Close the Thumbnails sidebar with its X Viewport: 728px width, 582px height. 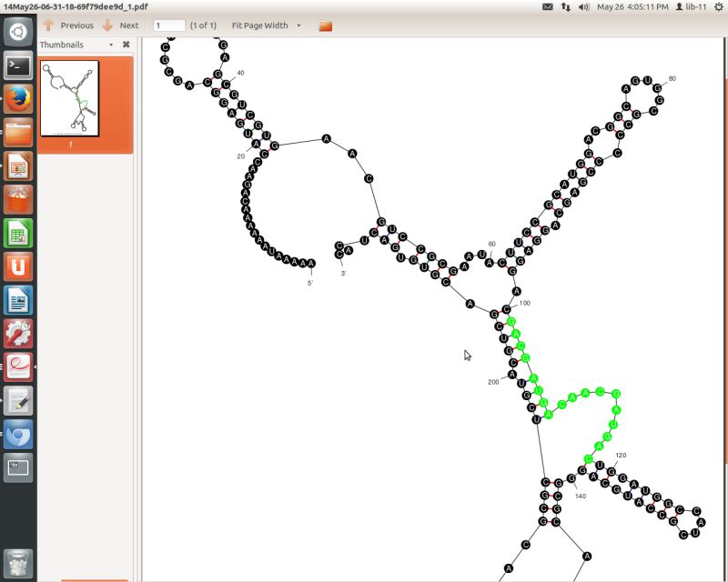point(126,45)
